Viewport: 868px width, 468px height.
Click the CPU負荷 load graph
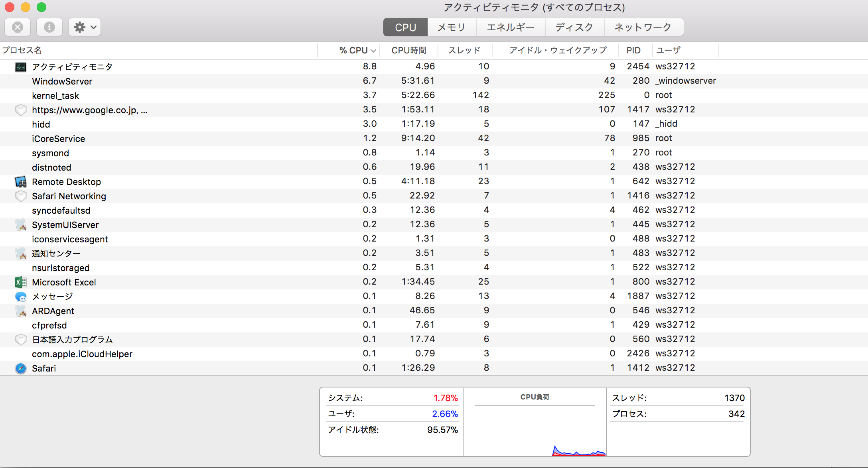(535, 431)
